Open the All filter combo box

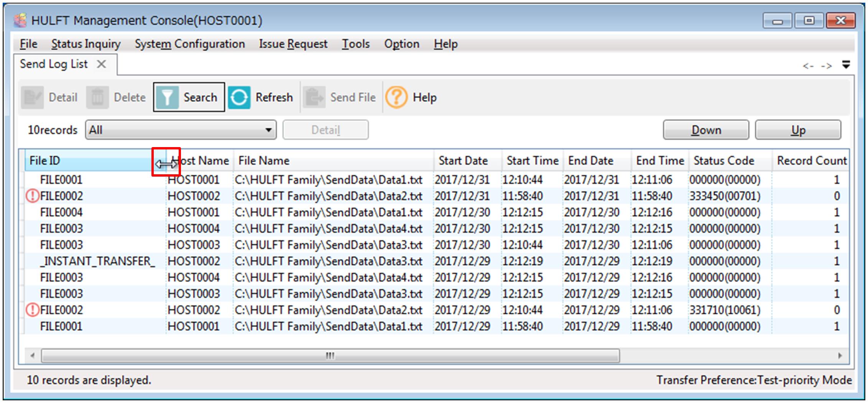181,130
